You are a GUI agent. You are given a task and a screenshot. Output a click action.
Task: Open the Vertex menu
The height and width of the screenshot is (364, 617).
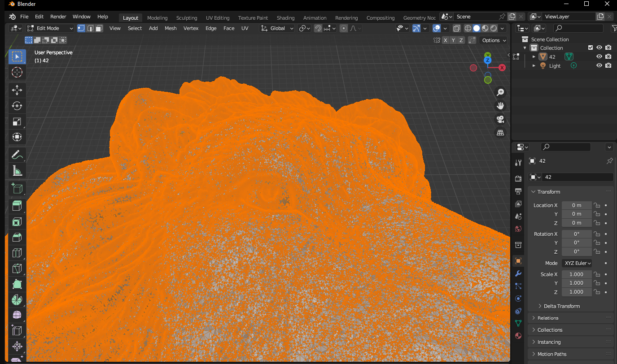[x=191, y=28]
